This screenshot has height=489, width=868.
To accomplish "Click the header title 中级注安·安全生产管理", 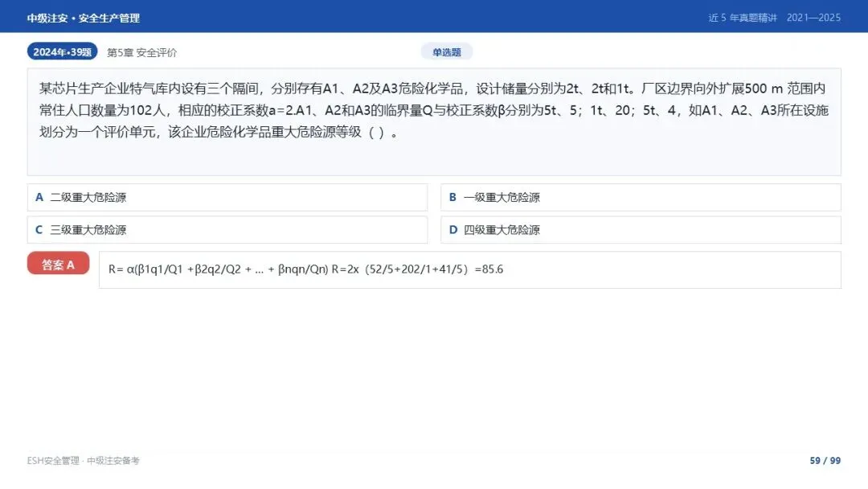I will click(83, 18).
